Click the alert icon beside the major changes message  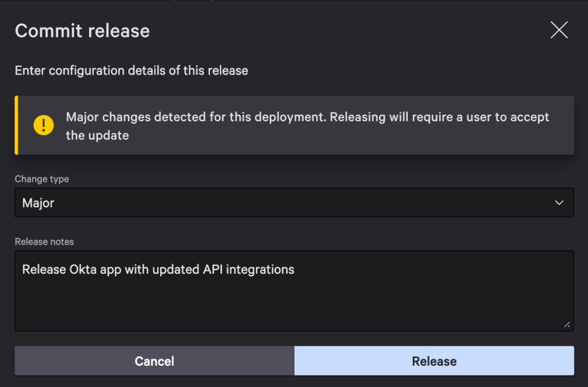(x=44, y=125)
